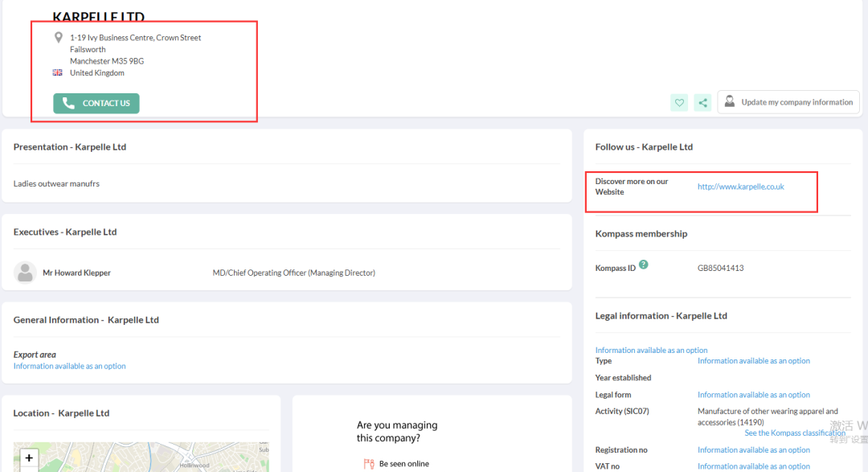868x472 pixels.
Task: Add company to favorites with heart icon
Action: pos(679,103)
